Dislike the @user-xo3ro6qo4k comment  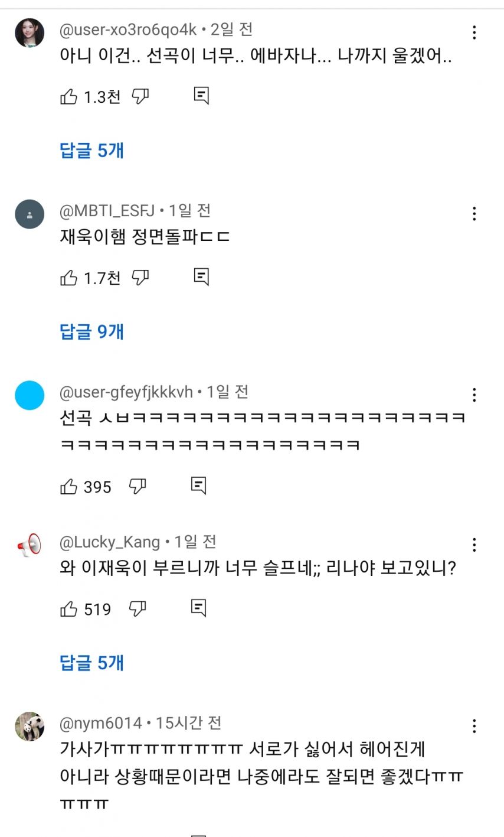(x=140, y=97)
